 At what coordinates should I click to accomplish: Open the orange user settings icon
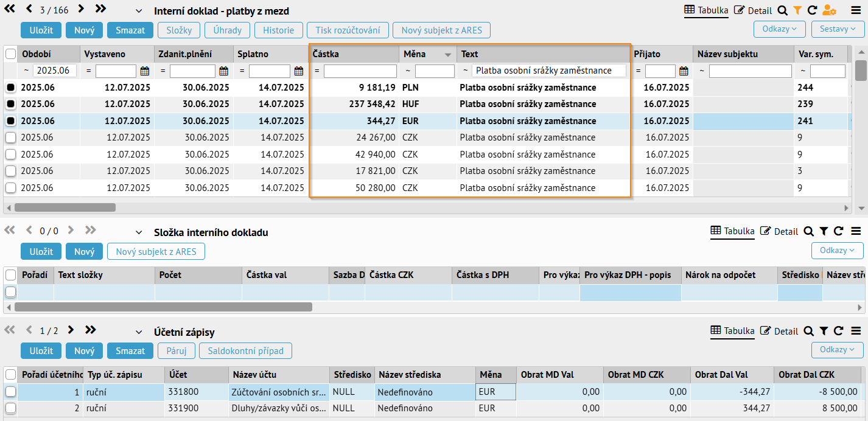coord(829,10)
